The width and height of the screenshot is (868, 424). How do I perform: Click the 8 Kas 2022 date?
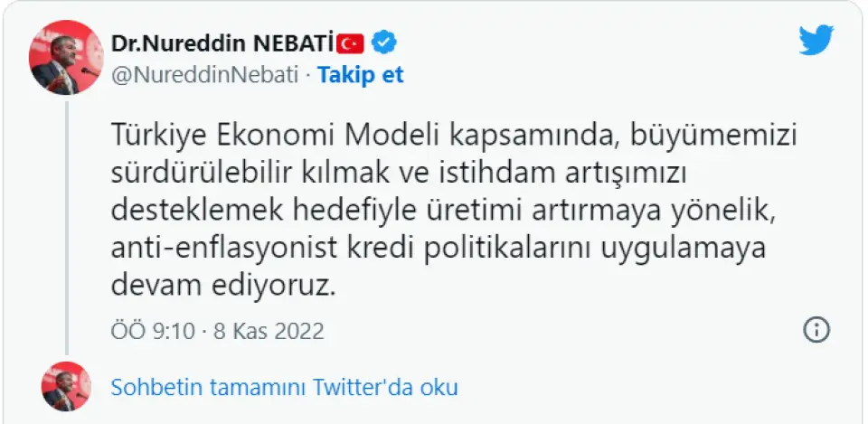pyautogui.click(x=268, y=330)
